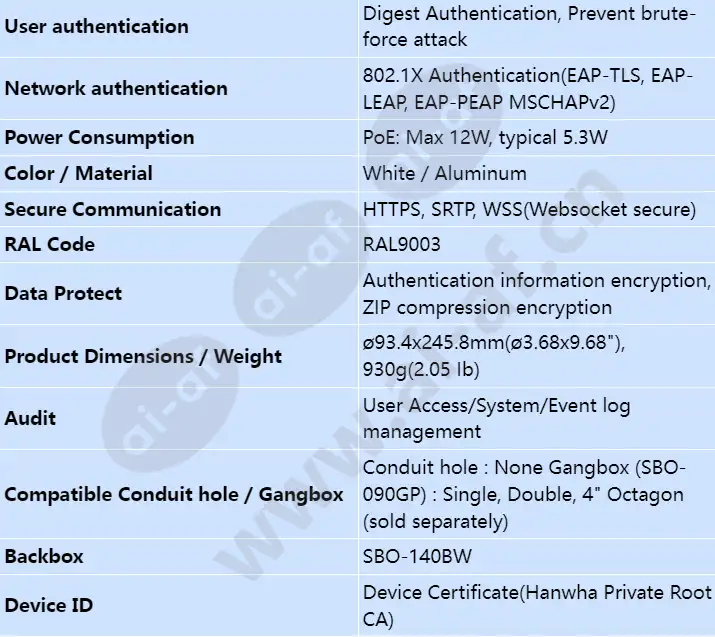Click the HTTPS, SRTP, WSS value
This screenshot has height=637, width=715.
point(529,209)
